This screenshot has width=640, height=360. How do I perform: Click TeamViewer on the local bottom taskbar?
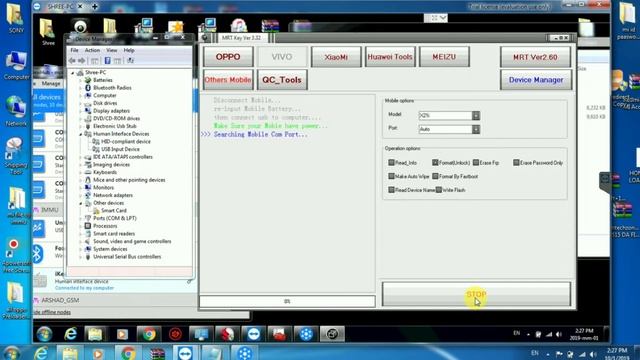[x=185, y=353]
